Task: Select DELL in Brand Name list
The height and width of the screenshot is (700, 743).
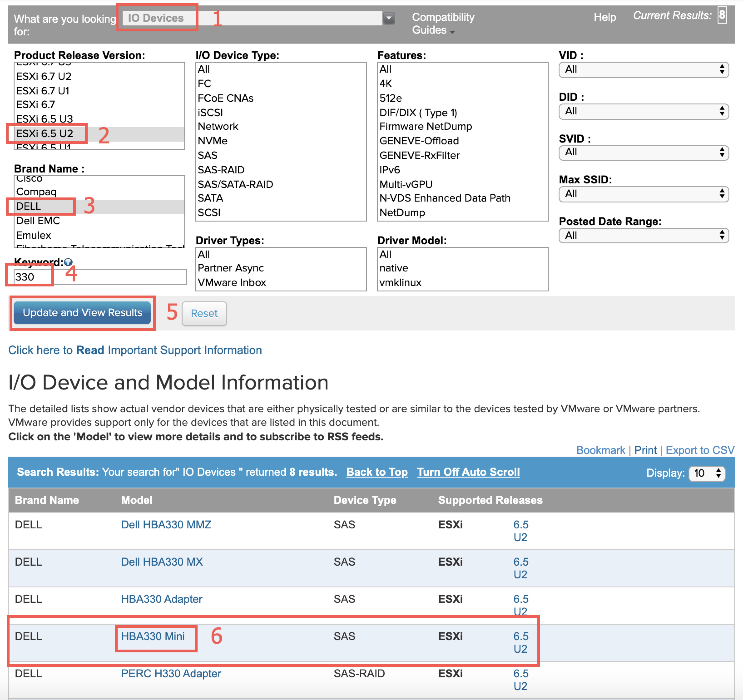Action: (x=99, y=206)
